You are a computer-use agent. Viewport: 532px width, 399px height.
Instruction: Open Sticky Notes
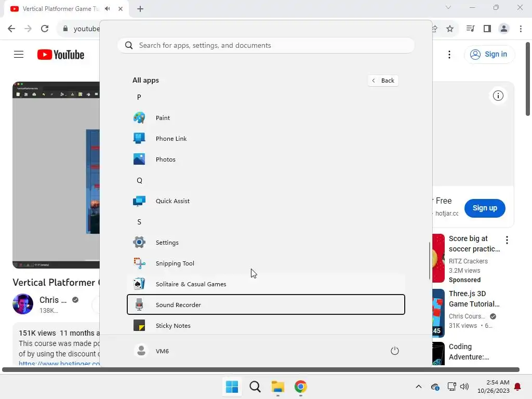pos(265,325)
